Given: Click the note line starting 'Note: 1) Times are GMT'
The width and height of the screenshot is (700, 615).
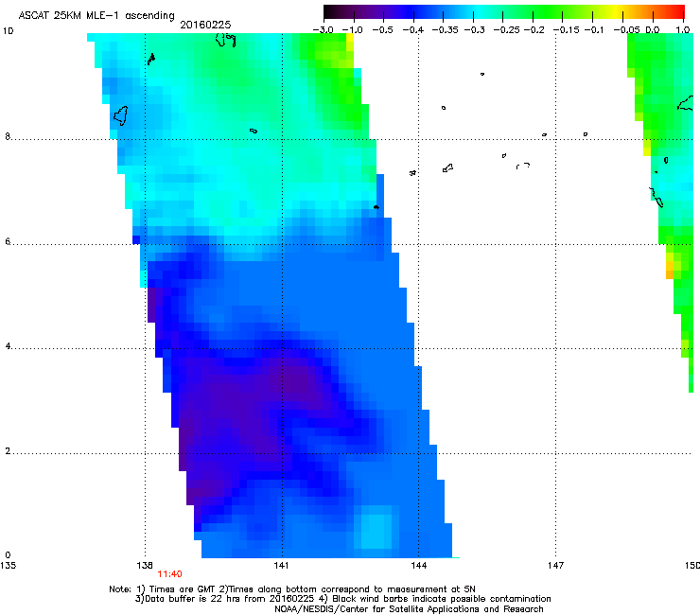Looking at the screenshot, I should click(x=292, y=589).
